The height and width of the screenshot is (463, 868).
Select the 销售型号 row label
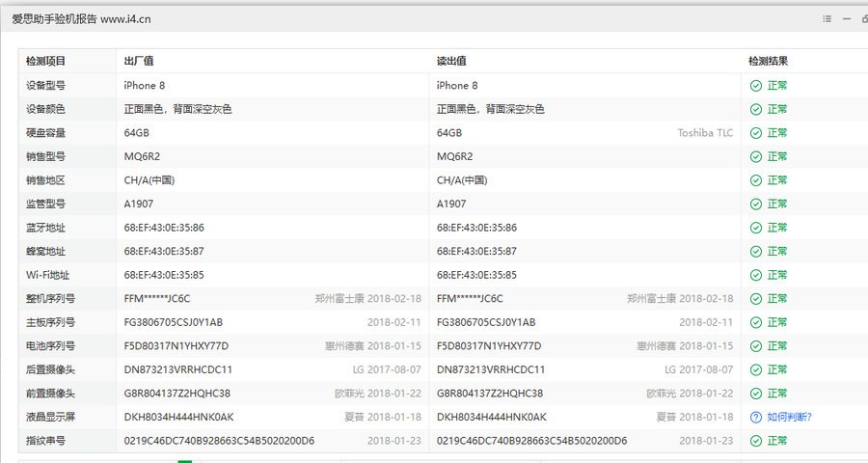pyautogui.click(x=45, y=156)
